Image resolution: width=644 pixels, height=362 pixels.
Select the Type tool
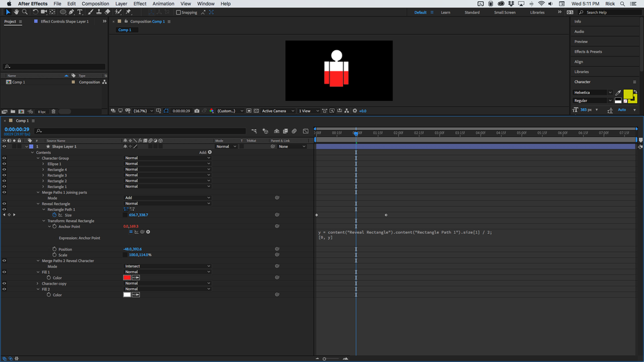pyautogui.click(x=80, y=12)
